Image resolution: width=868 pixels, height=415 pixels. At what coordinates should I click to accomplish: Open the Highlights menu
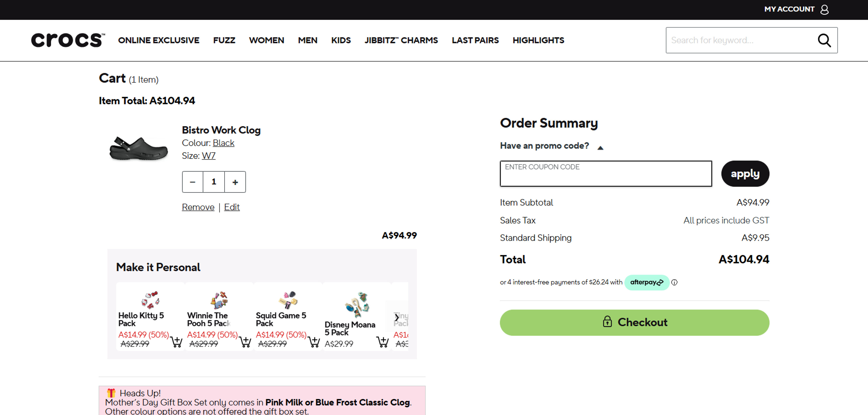[538, 40]
